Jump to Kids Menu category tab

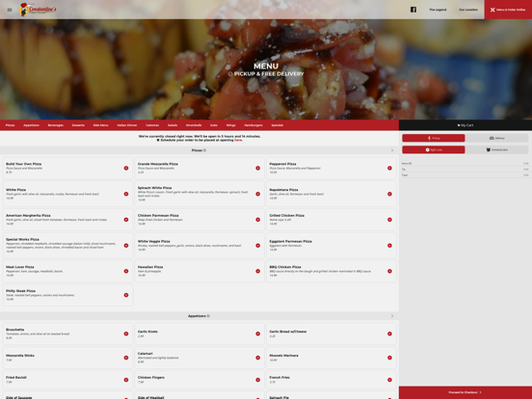coord(101,125)
